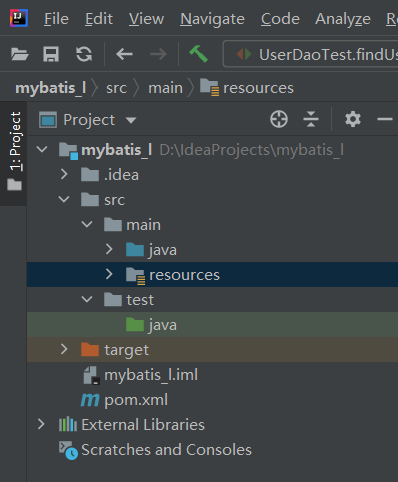Screen dimensions: 398x482
Task: Click the .idea folder icon
Action: pyautogui.click(x=90, y=175)
